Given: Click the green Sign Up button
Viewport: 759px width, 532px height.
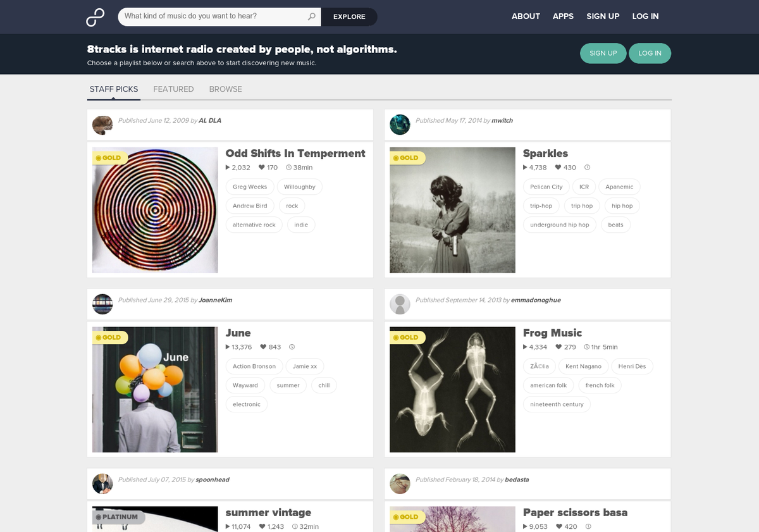Looking at the screenshot, I should point(603,53).
